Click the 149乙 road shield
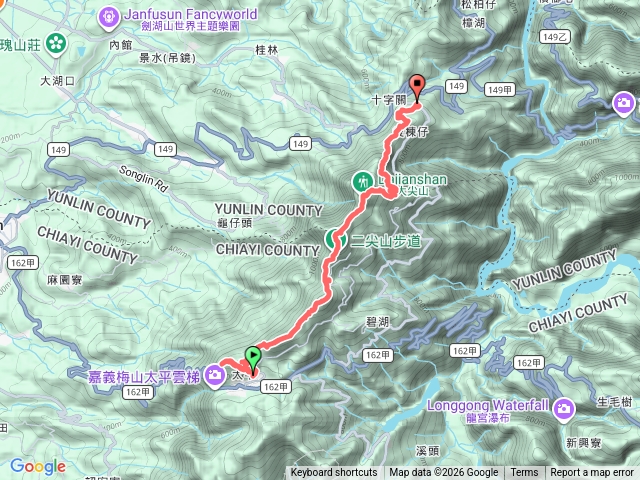 point(555,37)
